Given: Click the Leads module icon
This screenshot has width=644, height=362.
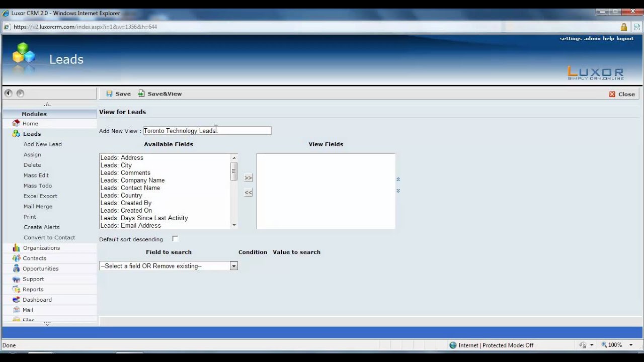Looking at the screenshot, I should [16, 134].
